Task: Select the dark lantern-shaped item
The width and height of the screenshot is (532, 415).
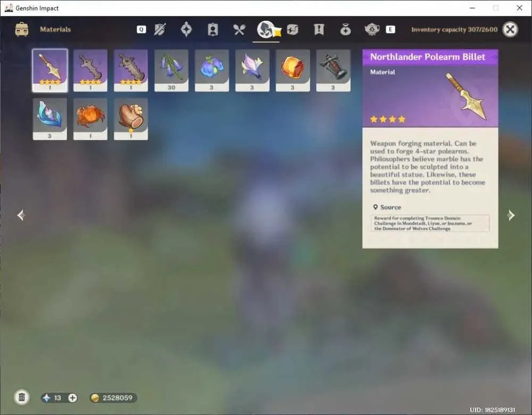Action: tap(333, 70)
